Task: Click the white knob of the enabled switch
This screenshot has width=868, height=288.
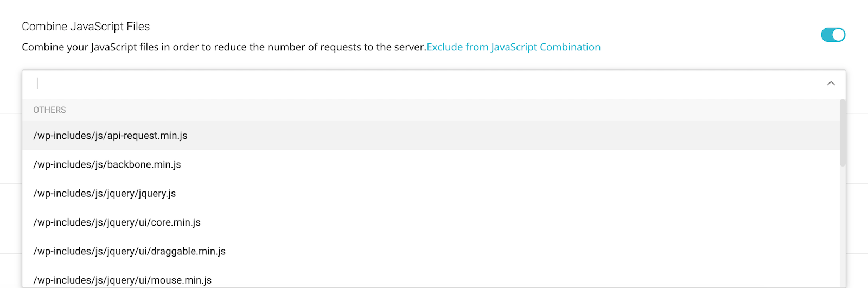Action: [838, 35]
